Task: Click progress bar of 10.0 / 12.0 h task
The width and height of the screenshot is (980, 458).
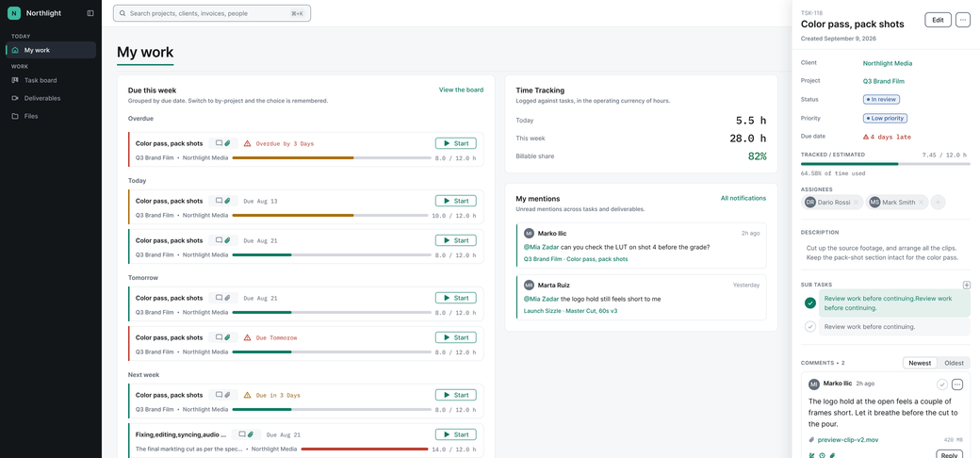Action: pyautogui.click(x=330, y=215)
